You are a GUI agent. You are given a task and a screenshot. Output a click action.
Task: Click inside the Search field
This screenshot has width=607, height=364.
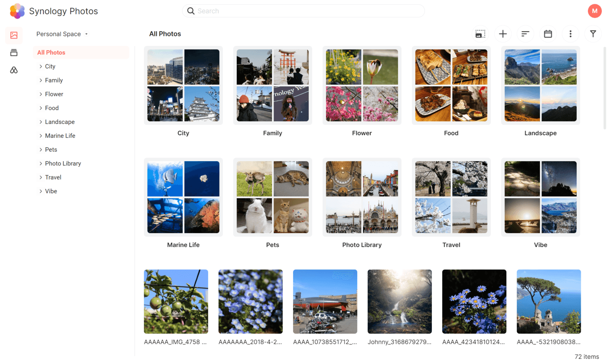coord(303,11)
